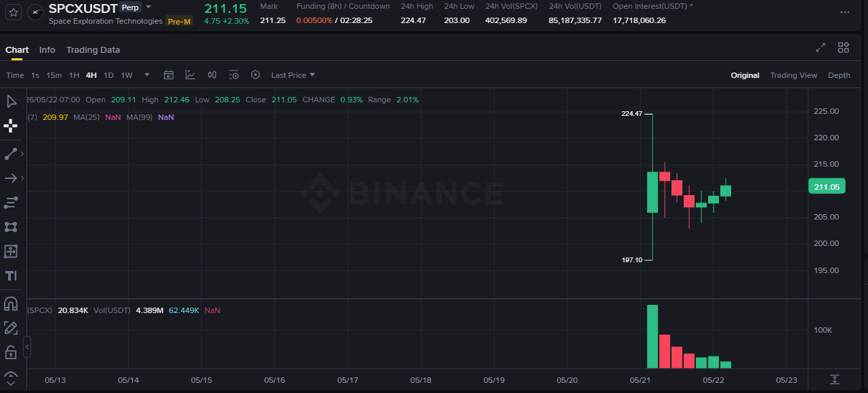Click the 24h Vol(USDT) value 85,187,335.77
Image resolution: width=868 pixels, height=393 pixels.
point(575,20)
